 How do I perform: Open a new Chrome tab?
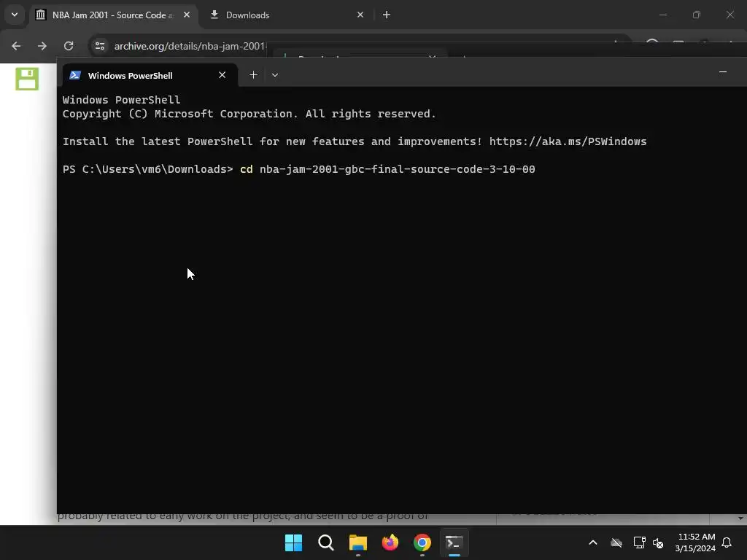tap(387, 15)
